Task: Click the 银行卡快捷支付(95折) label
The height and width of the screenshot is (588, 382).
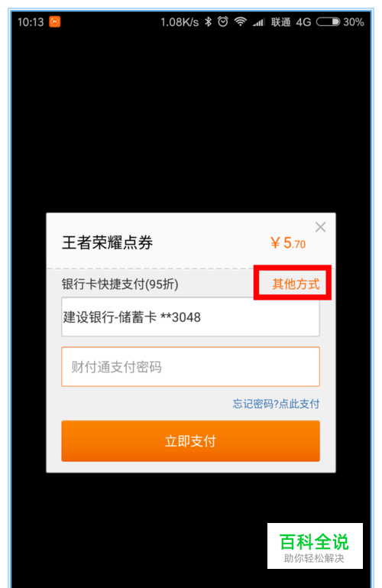Action: [120, 284]
